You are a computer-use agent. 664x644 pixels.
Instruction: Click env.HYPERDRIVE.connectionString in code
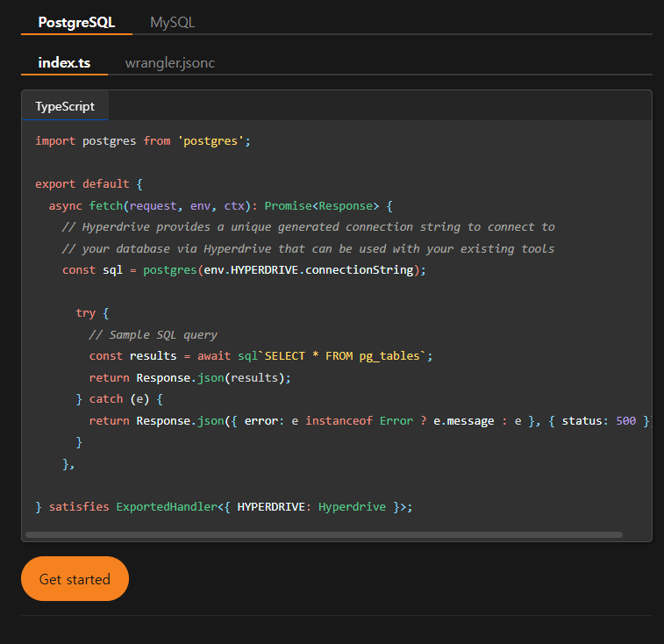pyautogui.click(x=311, y=269)
